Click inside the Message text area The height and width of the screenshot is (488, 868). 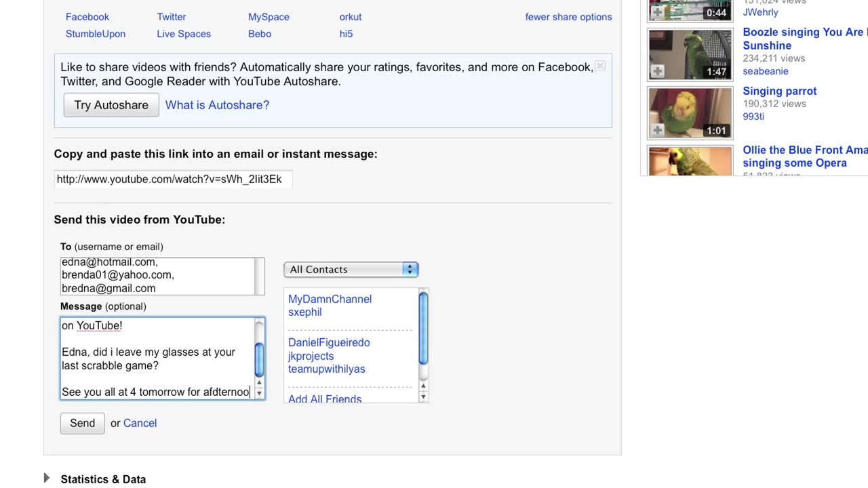pos(157,359)
